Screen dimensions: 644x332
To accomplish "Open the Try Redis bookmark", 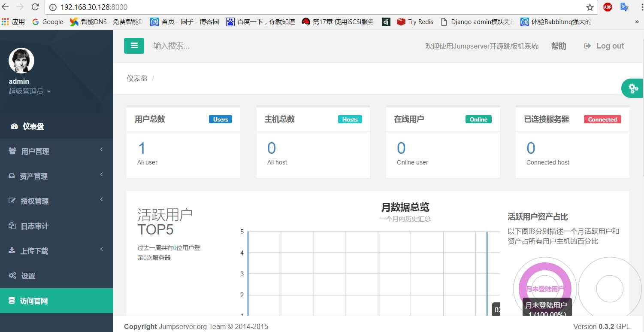I will pyautogui.click(x=415, y=21).
